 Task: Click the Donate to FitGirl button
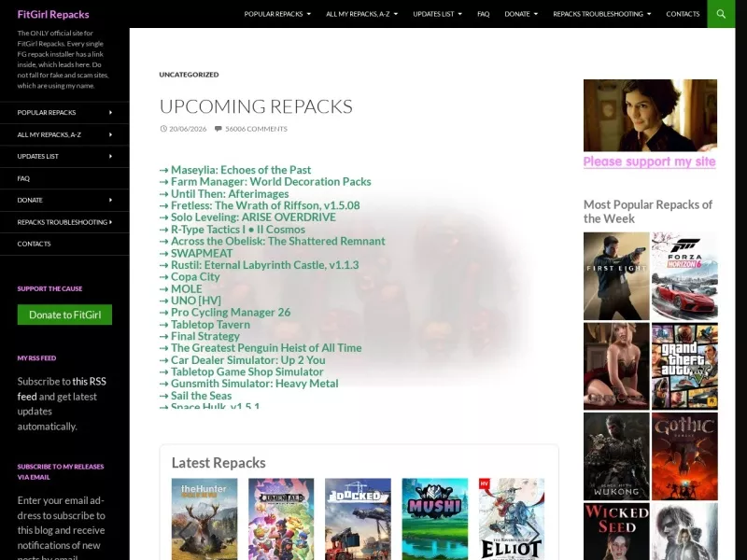coord(64,315)
